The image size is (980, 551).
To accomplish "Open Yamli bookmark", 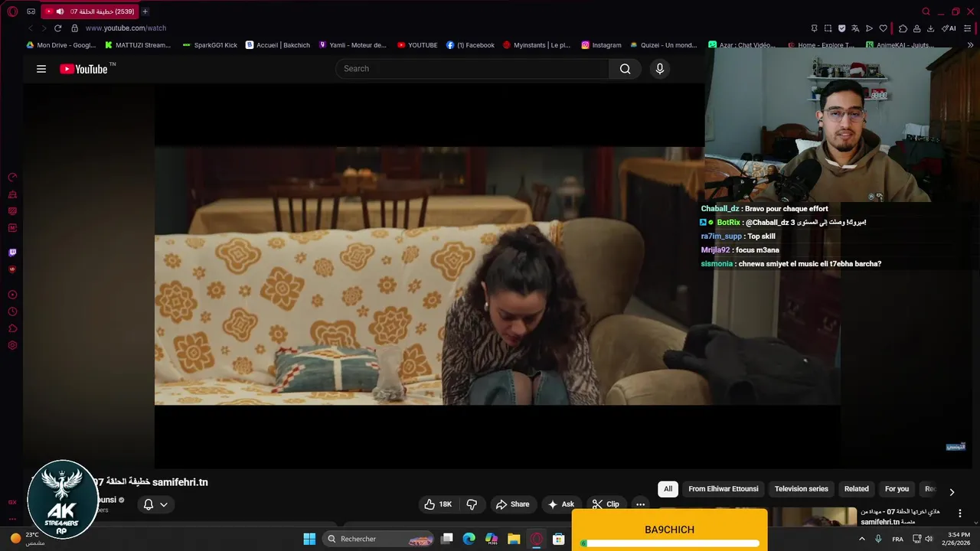I will [x=353, y=45].
